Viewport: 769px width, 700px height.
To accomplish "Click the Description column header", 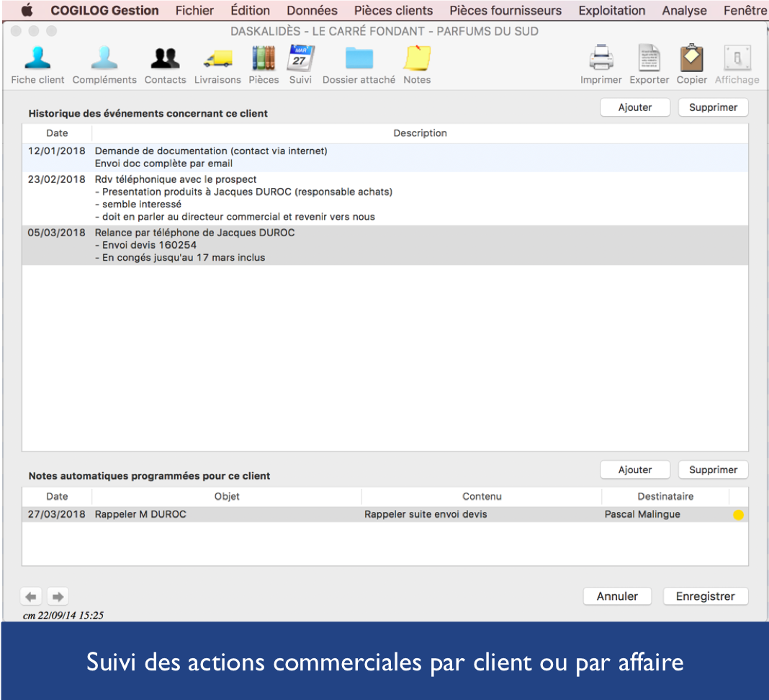I will tap(420, 133).
